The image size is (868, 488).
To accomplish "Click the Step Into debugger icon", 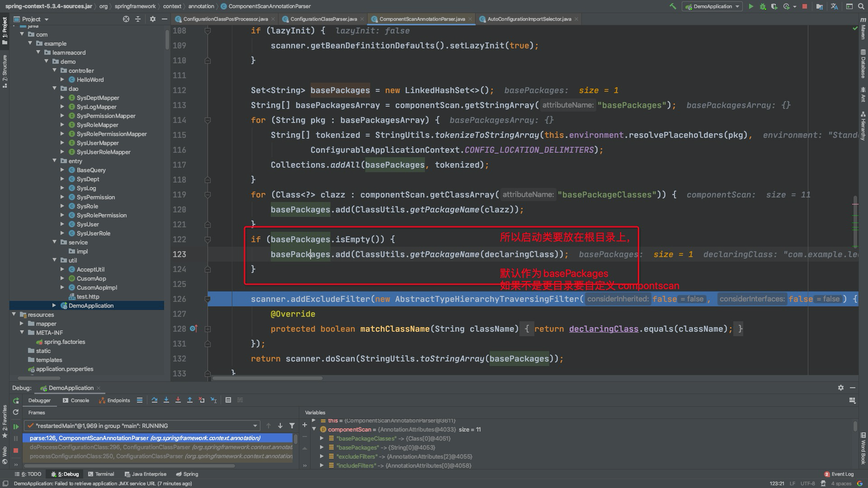I will coord(166,400).
